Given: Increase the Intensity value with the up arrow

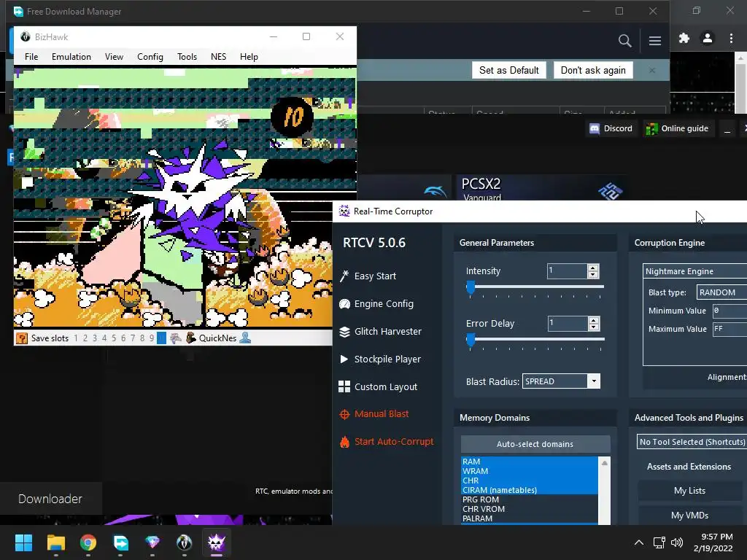Looking at the screenshot, I should tap(593, 268).
